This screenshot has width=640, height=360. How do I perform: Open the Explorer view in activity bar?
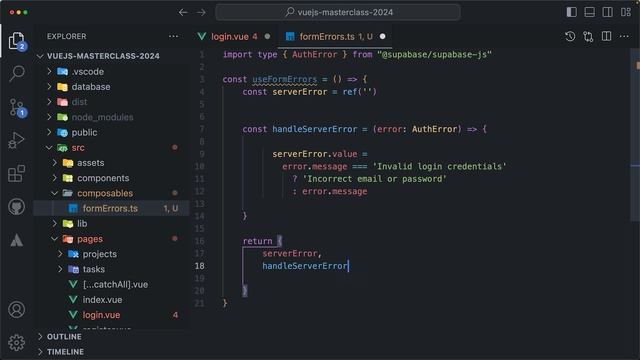point(17,40)
